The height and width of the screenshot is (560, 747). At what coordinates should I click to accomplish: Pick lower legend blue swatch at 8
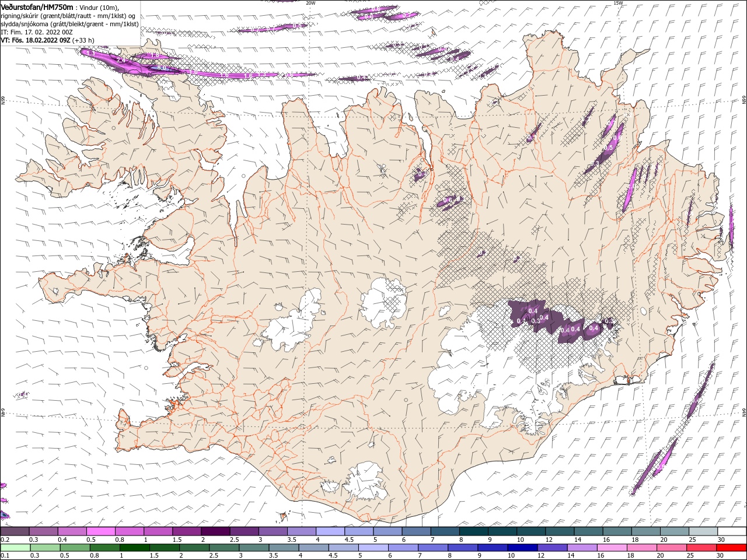[x=463, y=547]
